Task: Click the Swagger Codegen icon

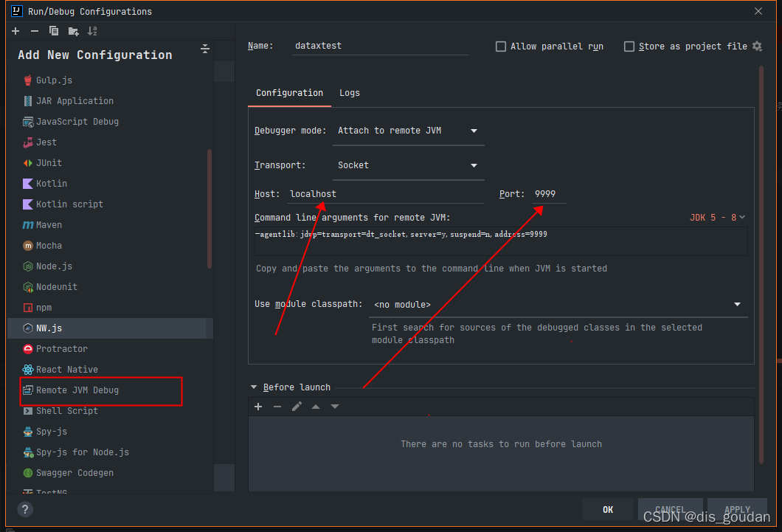Action: point(28,473)
